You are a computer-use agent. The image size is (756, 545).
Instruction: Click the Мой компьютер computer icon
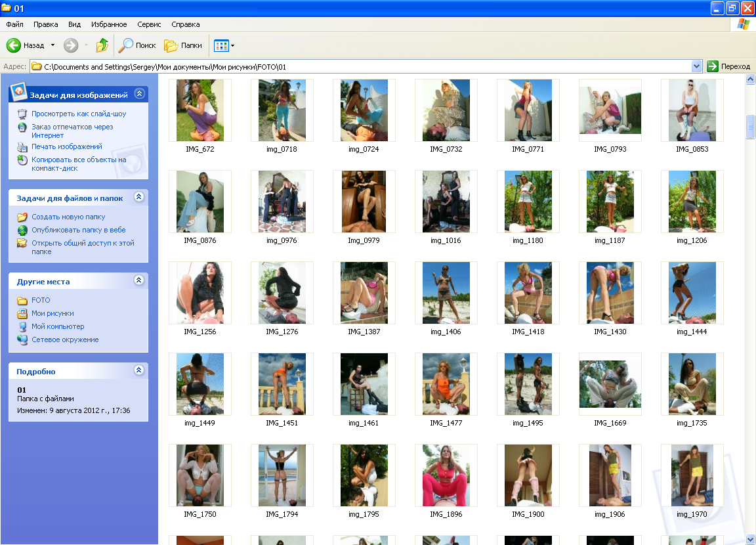click(22, 327)
